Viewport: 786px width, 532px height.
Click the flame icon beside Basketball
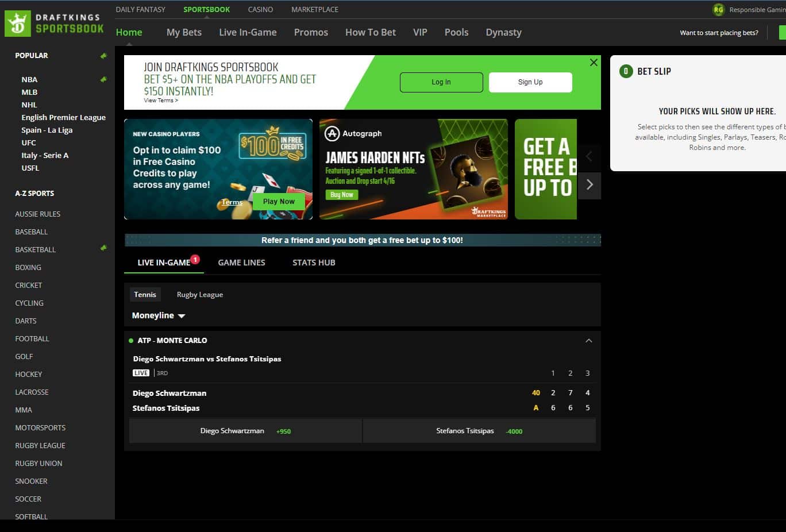pos(103,248)
